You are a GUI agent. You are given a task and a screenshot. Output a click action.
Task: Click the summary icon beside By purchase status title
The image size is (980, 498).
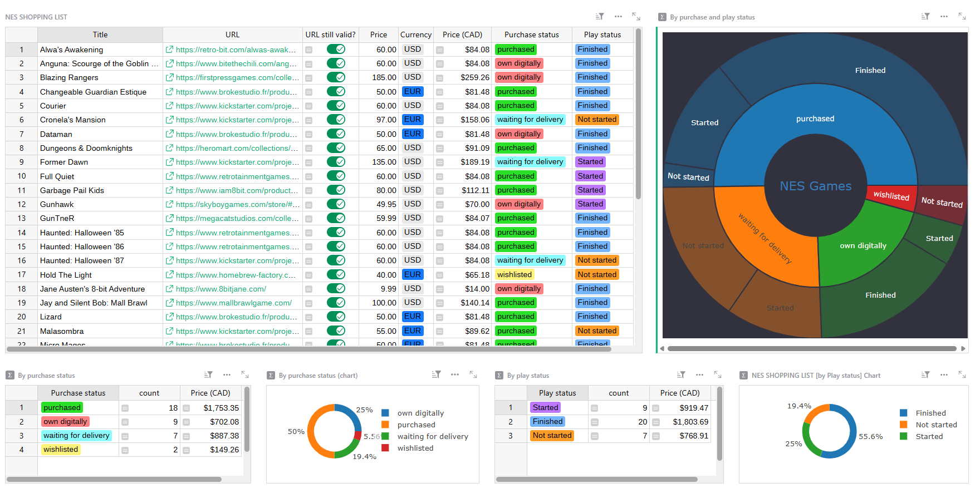(x=9, y=376)
